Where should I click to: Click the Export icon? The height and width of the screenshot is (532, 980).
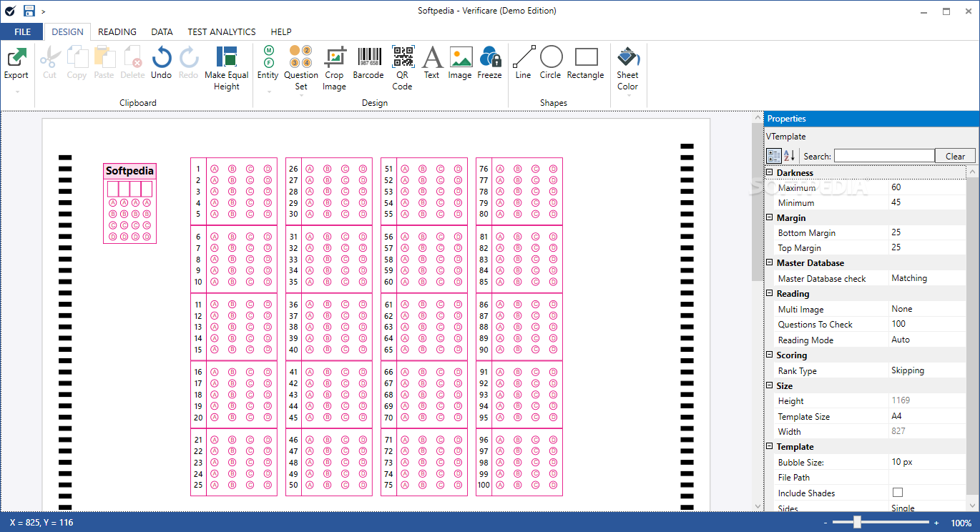16,57
